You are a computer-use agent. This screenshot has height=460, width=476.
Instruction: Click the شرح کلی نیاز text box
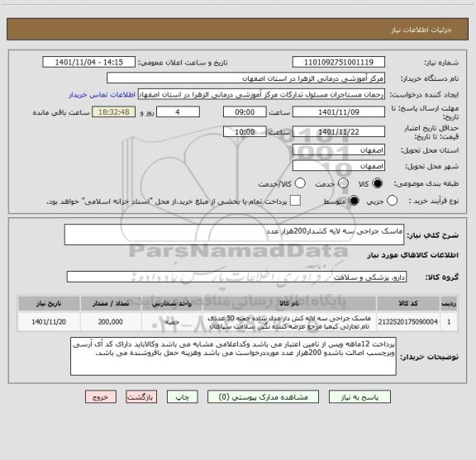234,235
